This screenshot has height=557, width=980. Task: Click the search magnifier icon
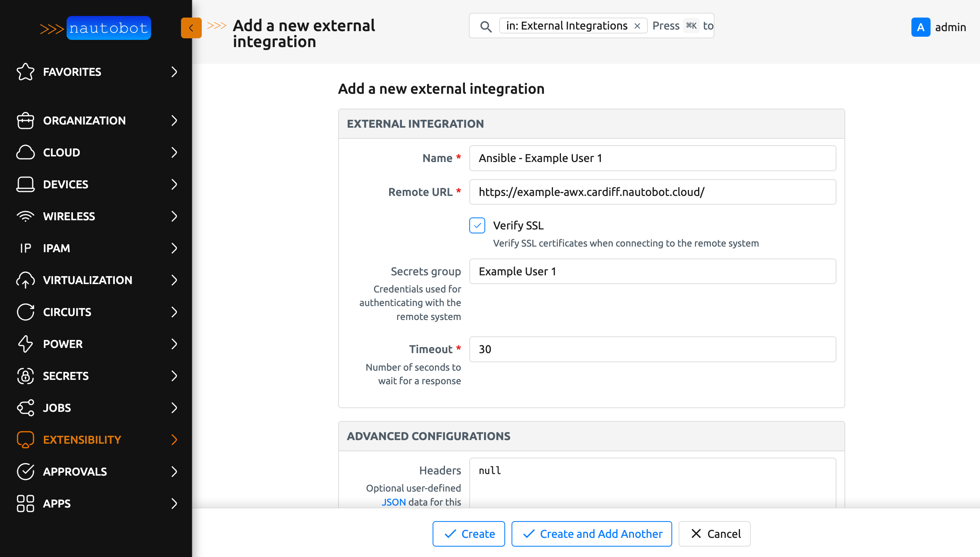click(486, 26)
